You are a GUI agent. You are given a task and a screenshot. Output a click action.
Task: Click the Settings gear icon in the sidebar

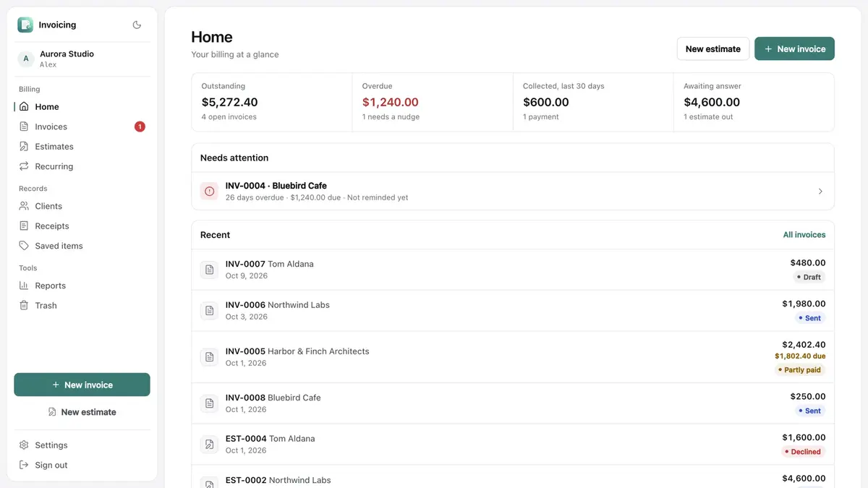coord(24,445)
